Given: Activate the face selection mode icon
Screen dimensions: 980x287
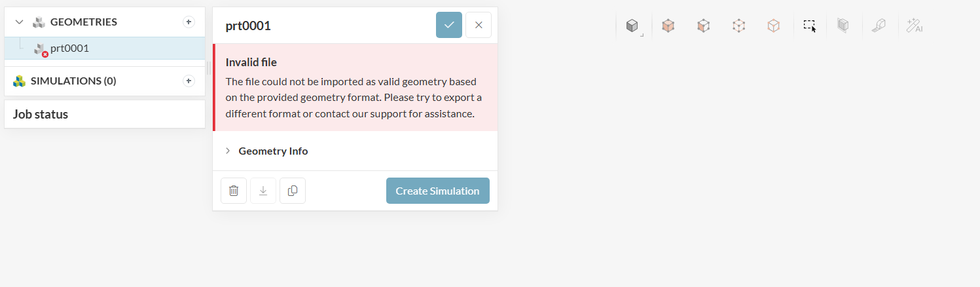Looking at the screenshot, I should point(703,26).
